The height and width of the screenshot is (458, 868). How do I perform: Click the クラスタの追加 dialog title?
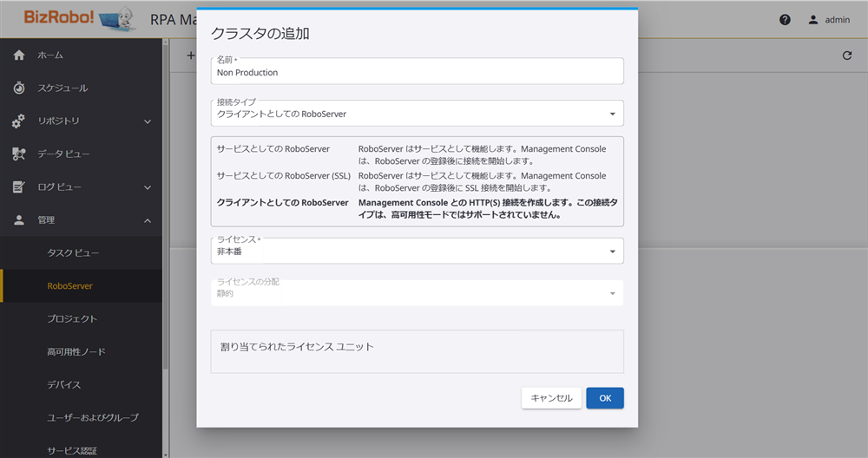pyautogui.click(x=260, y=34)
